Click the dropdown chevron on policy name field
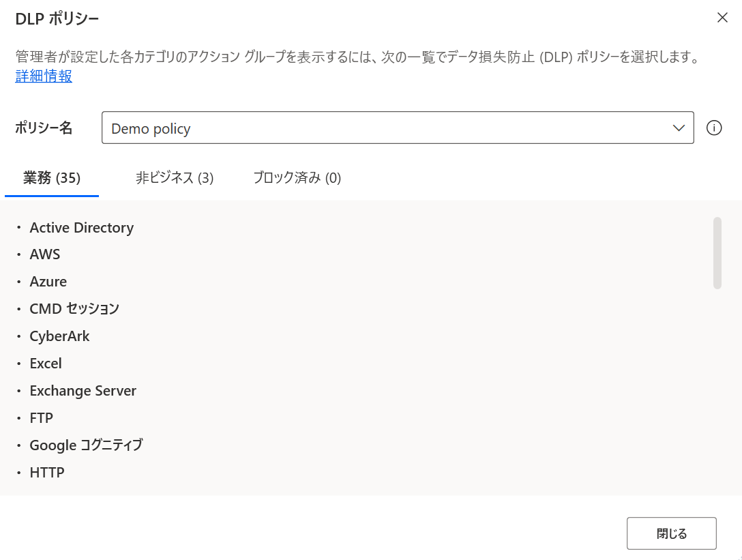The image size is (742, 560). [678, 128]
